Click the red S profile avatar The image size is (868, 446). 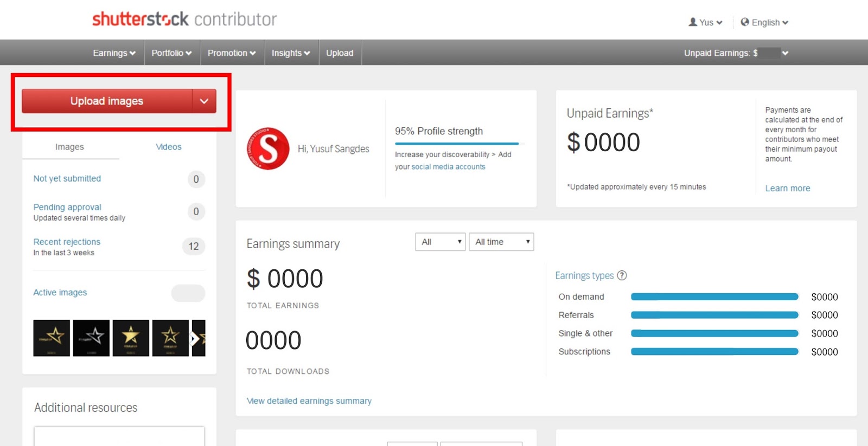coord(268,148)
